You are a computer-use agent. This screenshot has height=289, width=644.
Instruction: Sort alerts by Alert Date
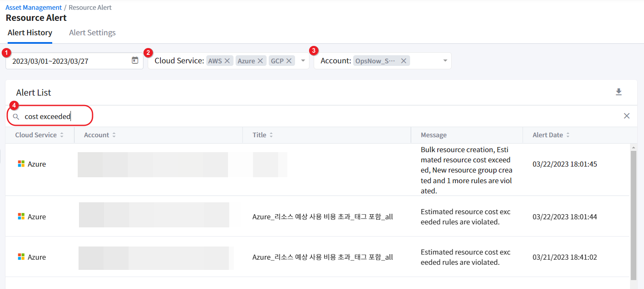[x=568, y=135]
